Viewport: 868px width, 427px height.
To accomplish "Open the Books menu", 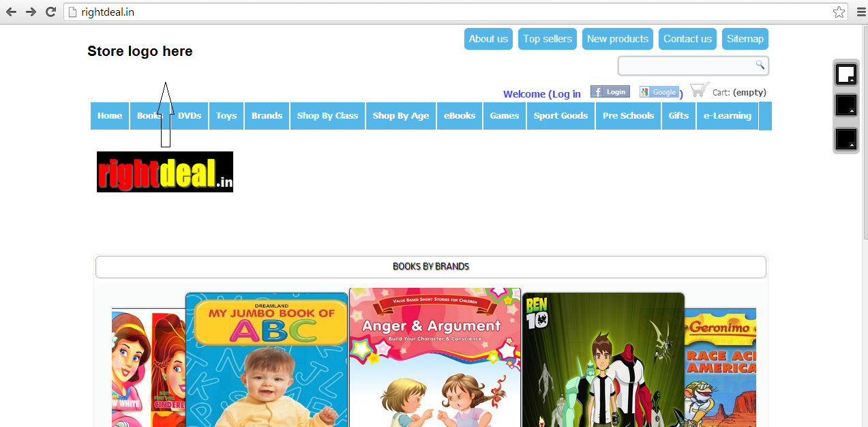I will click(x=149, y=116).
